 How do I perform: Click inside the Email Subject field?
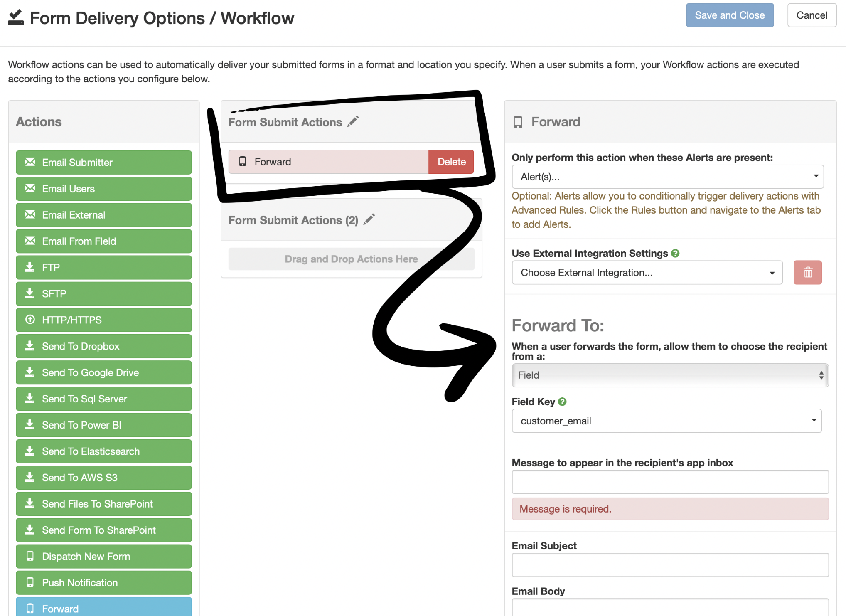[x=669, y=564]
